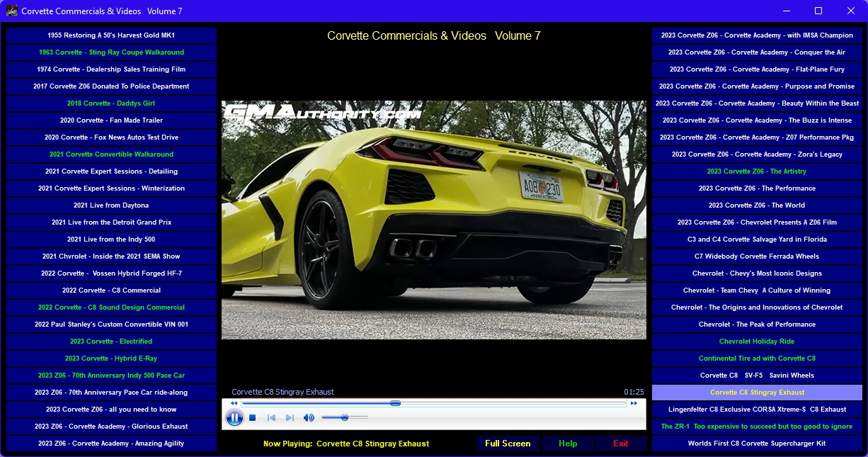Select Corvette Academy - Beauty Within the Beast
The image size is (868, 457).
click(x=757, y=103)
